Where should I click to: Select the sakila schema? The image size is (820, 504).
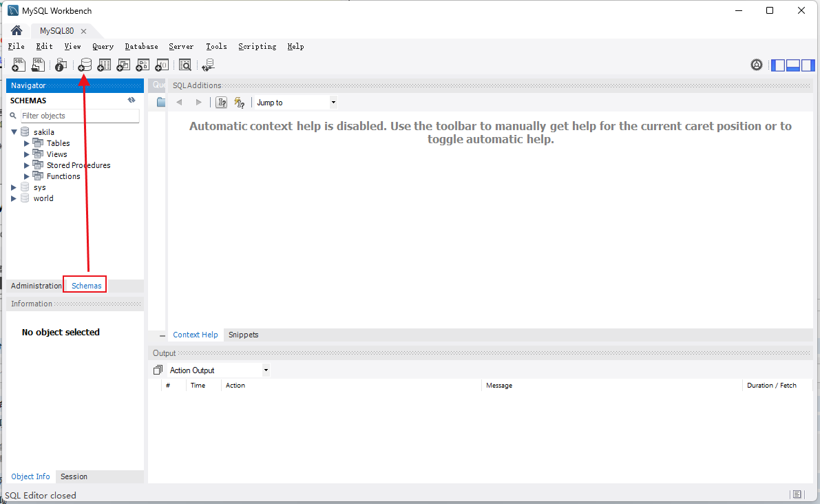(x=44, y=132)
